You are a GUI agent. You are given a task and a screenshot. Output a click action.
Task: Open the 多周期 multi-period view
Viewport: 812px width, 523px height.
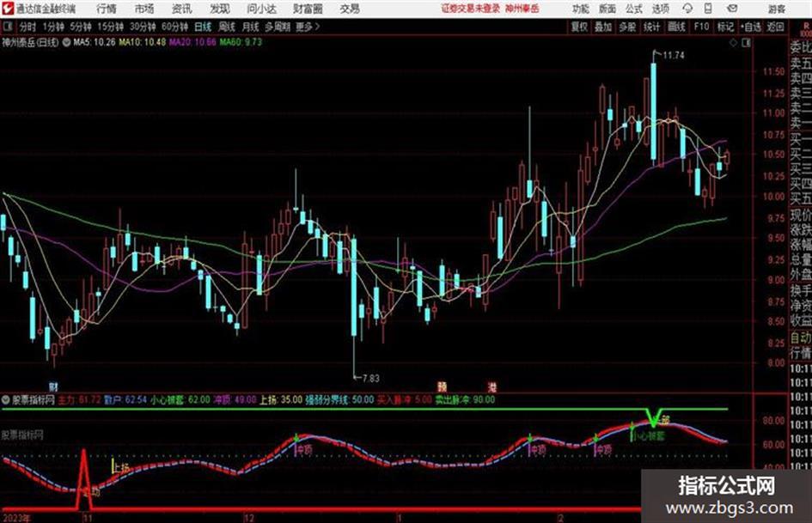[277, 27]
